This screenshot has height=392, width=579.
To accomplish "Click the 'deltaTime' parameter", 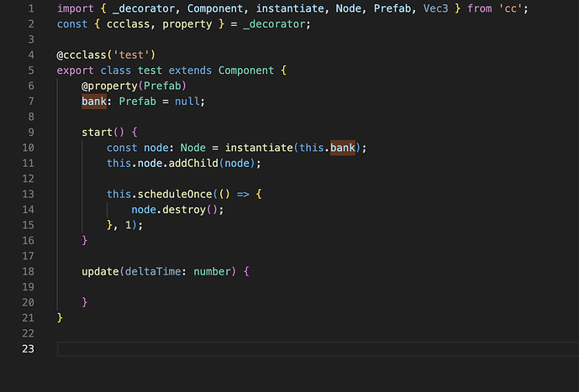I will 153,272.
